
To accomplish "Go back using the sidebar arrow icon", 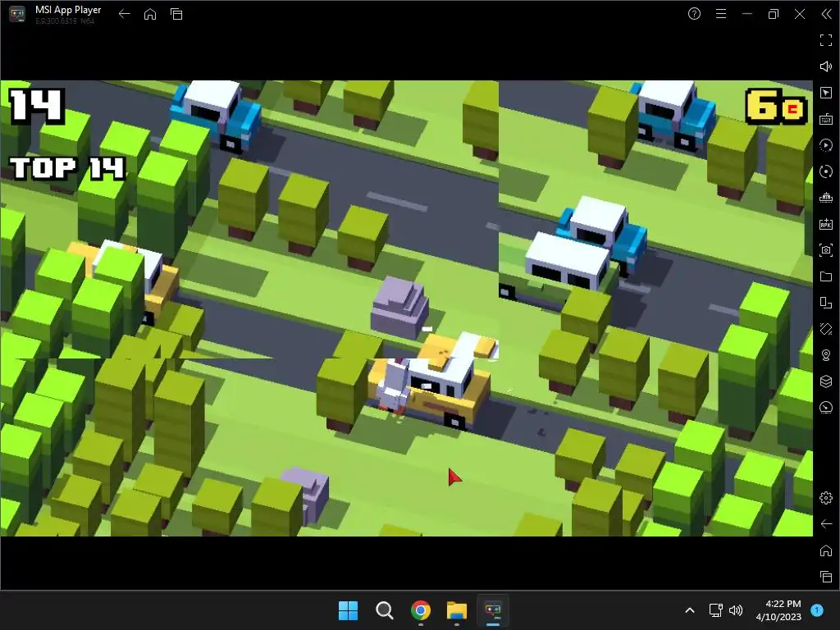I will click(x=825, y=524).
